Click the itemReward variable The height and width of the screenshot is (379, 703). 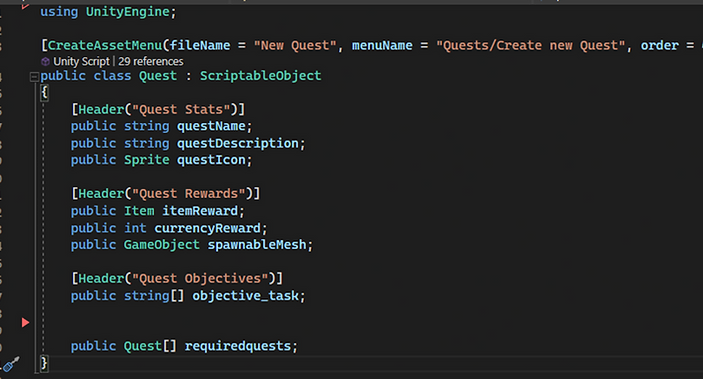point(200,211)
